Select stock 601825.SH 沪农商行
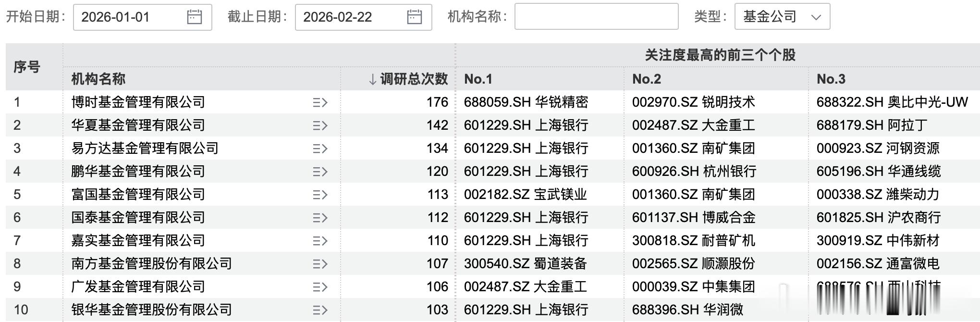This screenshot has width=980, height=322. pyautogui.click(x=879, y=217)
